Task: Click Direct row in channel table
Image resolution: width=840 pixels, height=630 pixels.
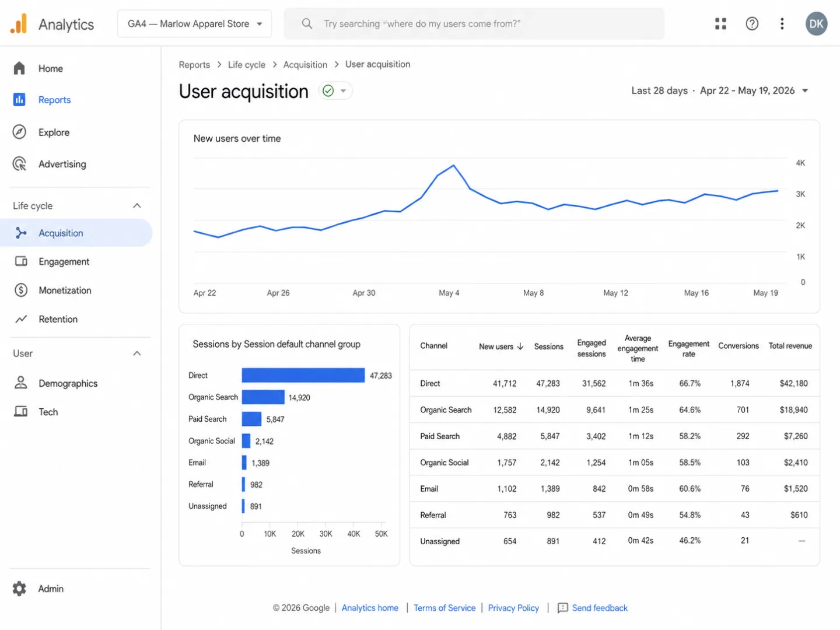Action: [x=614, y=383]
